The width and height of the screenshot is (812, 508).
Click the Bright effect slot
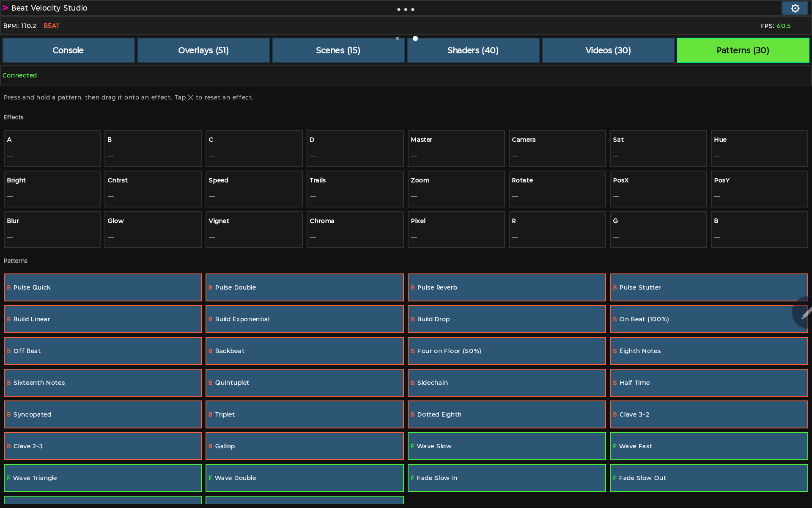(52, 189)
